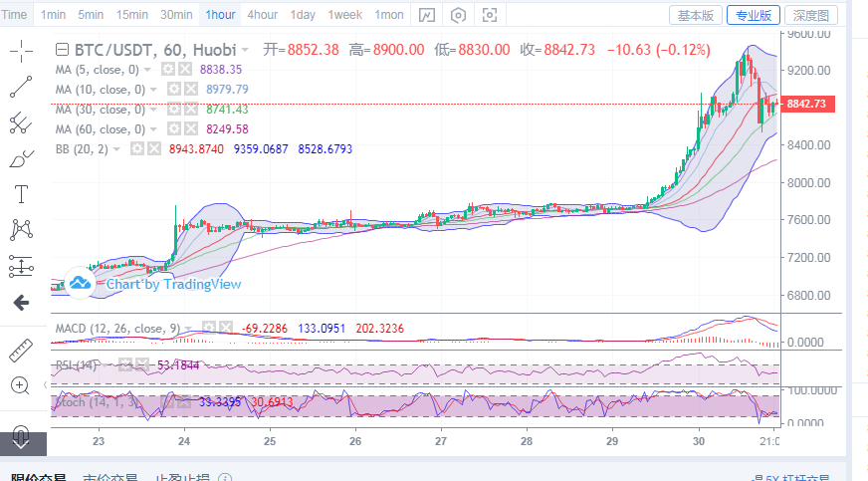Click the back arrow in left toolbar
Viewport: 868px width, 481px height.
[x=21, y=302]
